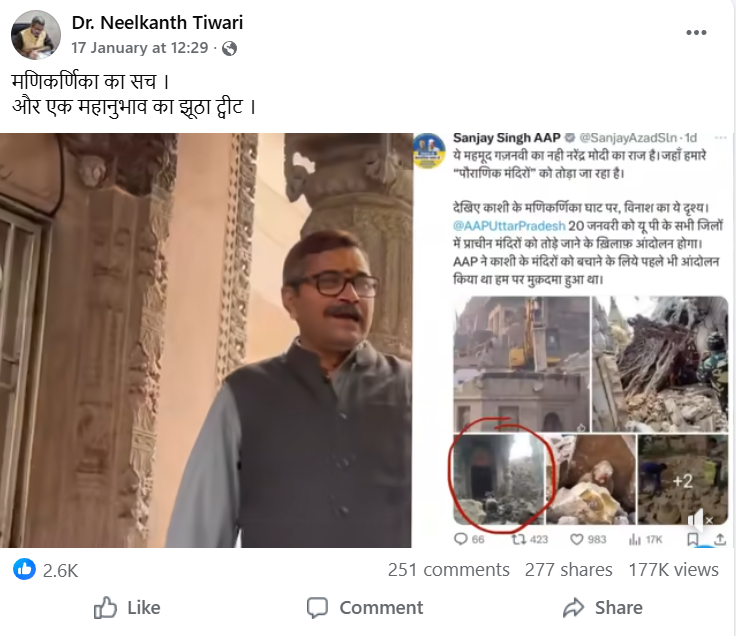Viewport: 736px width, 636px height.
Task: Open the three-dot post options menu
Action: 696,32
